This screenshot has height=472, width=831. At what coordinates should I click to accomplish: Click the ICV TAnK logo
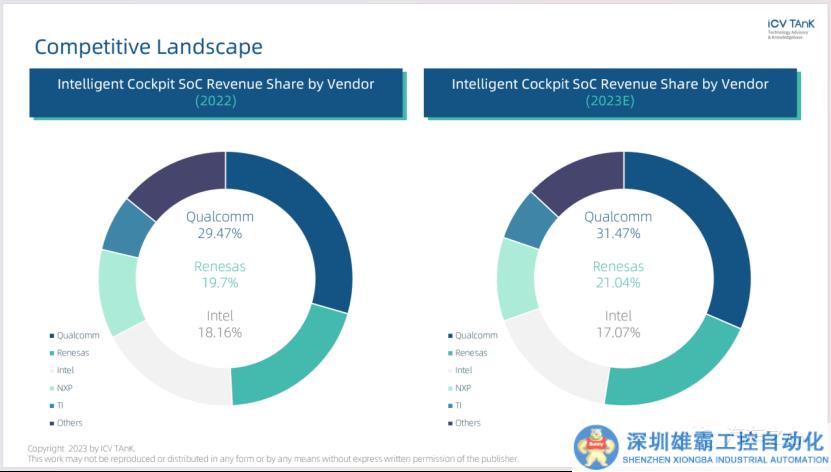pos(790,28)
